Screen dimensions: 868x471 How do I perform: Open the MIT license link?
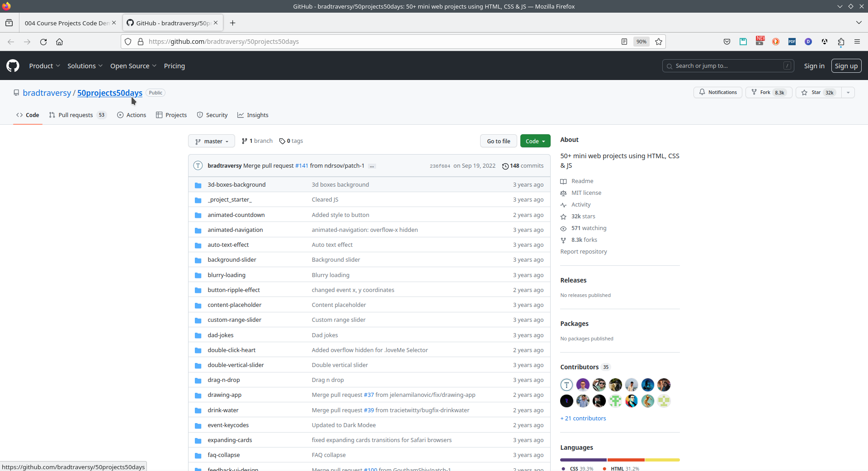(x=586, y=193)
